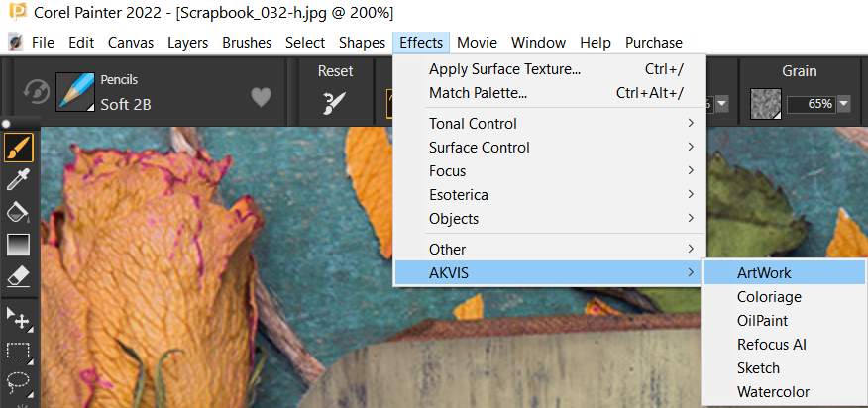Choose Apply Surface Texture from Effects menu
The width and height of the screenshot is (868, 408).
(x=549, y=69)
